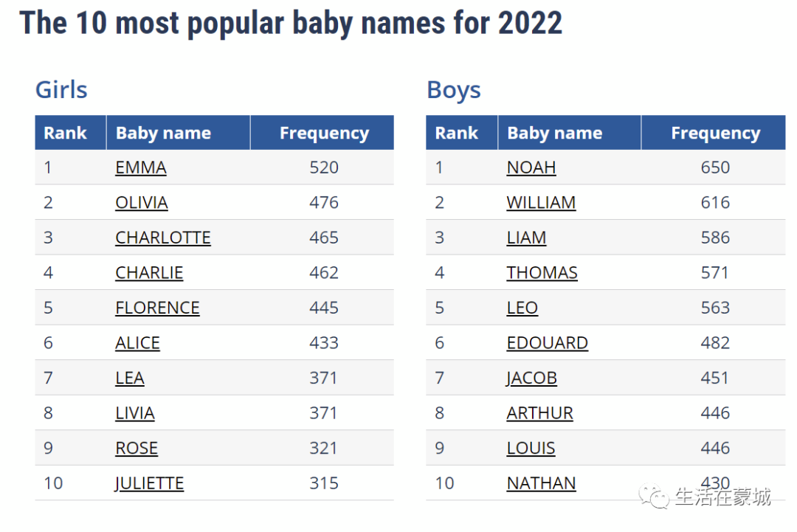
Task: Open the LIVIA name link
Action: [135, 413]
